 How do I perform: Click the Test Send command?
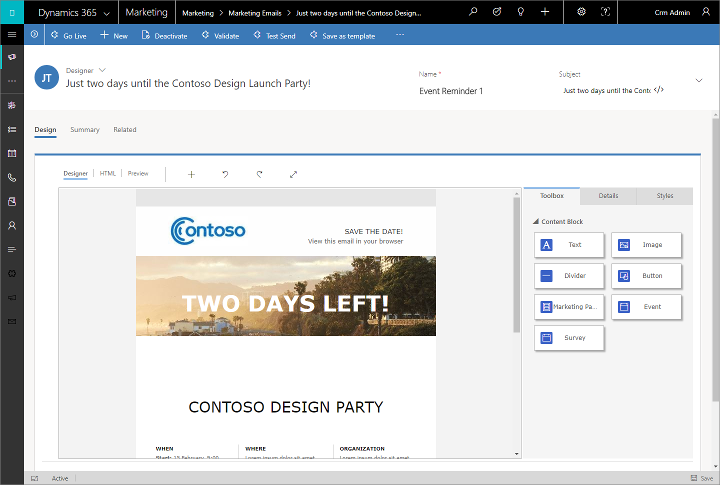click(x=274, y=35)
